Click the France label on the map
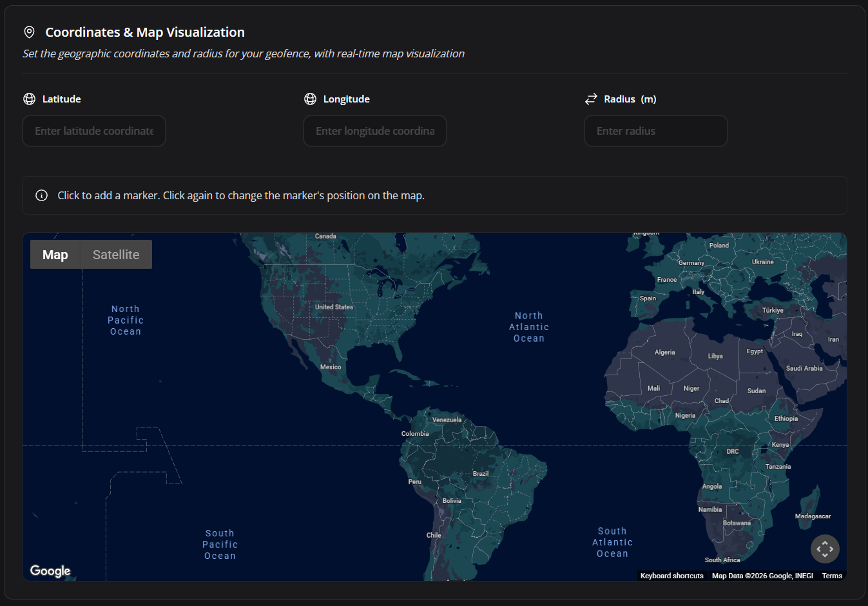Viewport: 868px width, 606px height. [667, 279]
